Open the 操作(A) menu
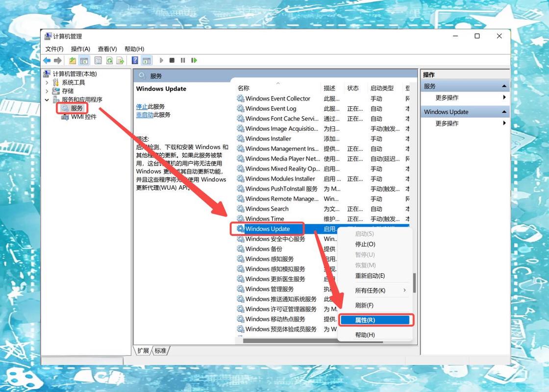This screenshot has height=392, width=549. coord(80,49)
